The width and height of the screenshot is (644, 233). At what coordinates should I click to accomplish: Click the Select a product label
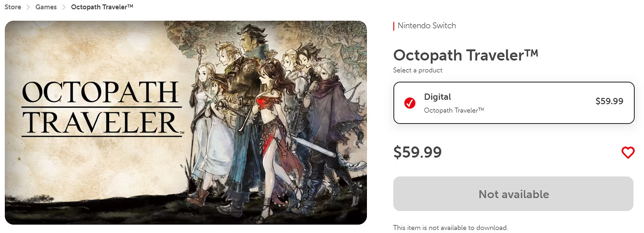418,70
